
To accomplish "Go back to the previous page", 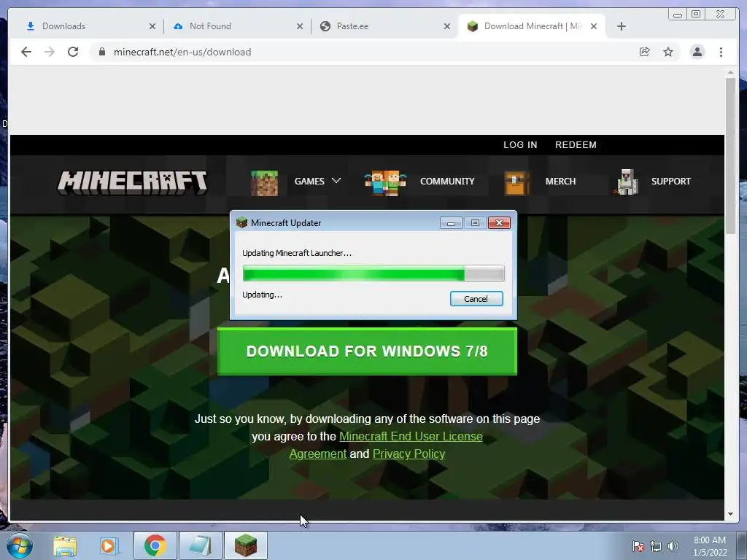I will click(26, 52).
